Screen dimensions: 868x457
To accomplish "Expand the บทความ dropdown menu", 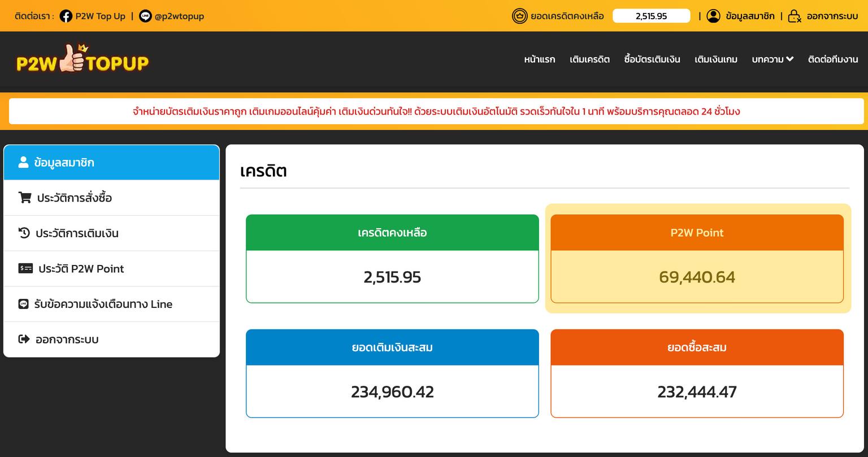I will coord(772,59).
